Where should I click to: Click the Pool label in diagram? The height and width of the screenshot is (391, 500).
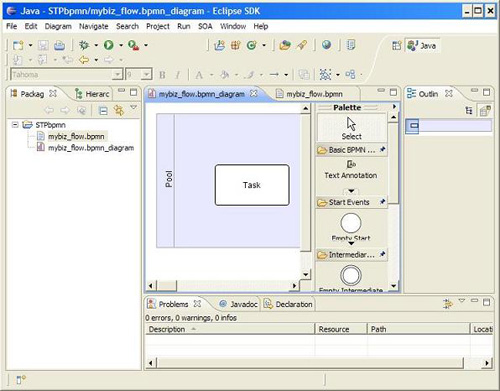point(169,179)
